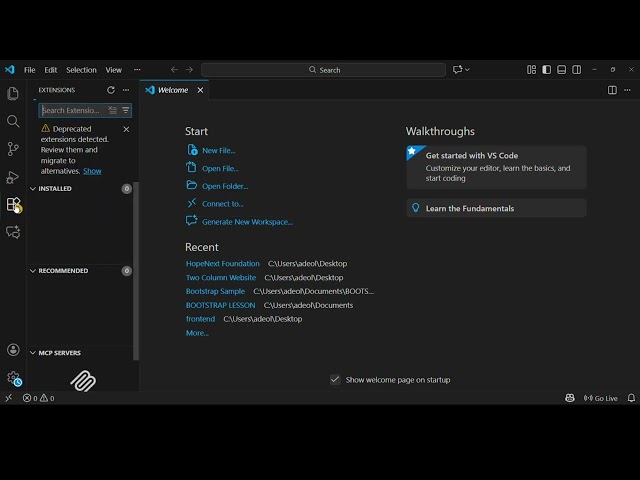The width and height of the screenshot is (640, 480).
Task: Customize layout icon in title bar
Action: pyautogui.click(x=531, y=70)
